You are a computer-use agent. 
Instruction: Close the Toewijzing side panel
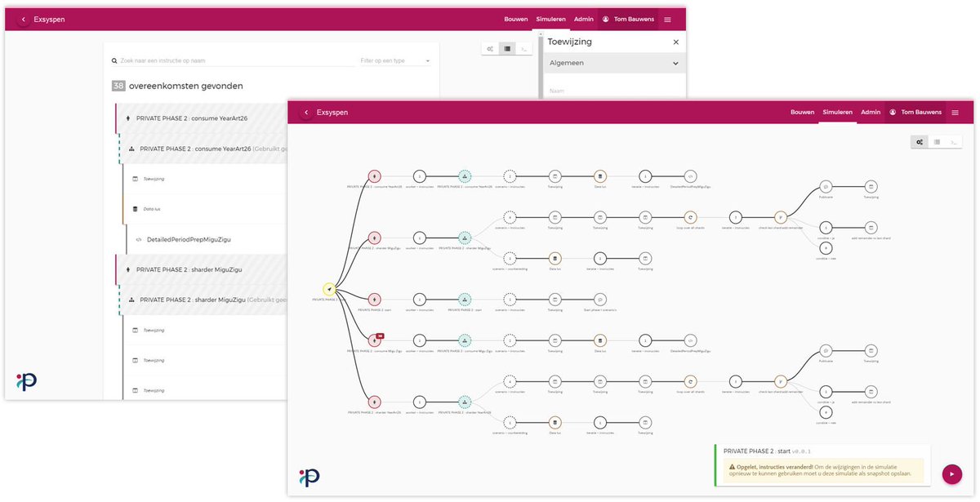tap(675, 42)
